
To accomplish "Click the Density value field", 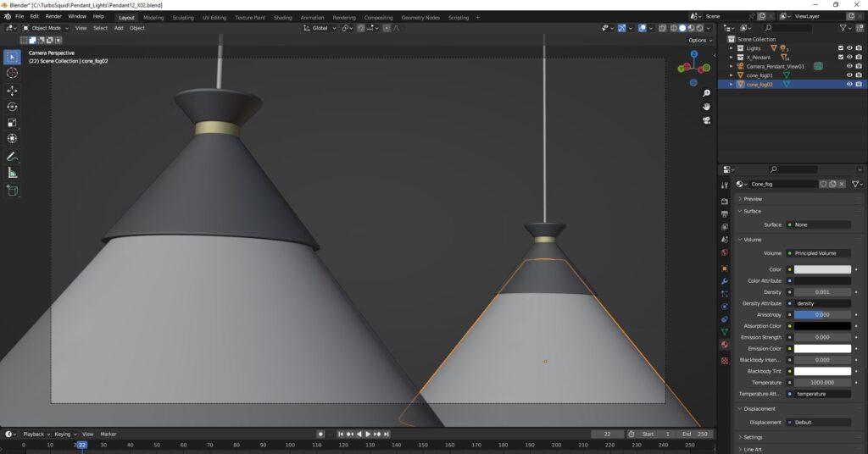I will [821, 292].
